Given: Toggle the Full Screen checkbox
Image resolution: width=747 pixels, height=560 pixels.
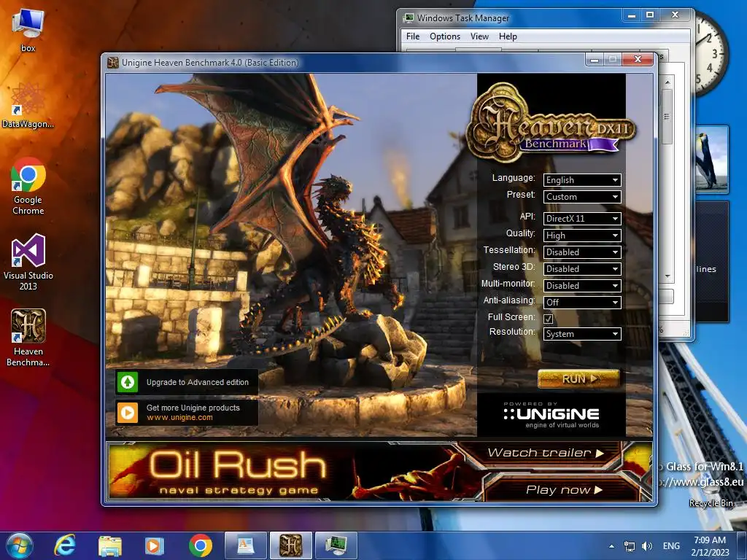Looking at the screenshot, I should (x=549, y=319).
